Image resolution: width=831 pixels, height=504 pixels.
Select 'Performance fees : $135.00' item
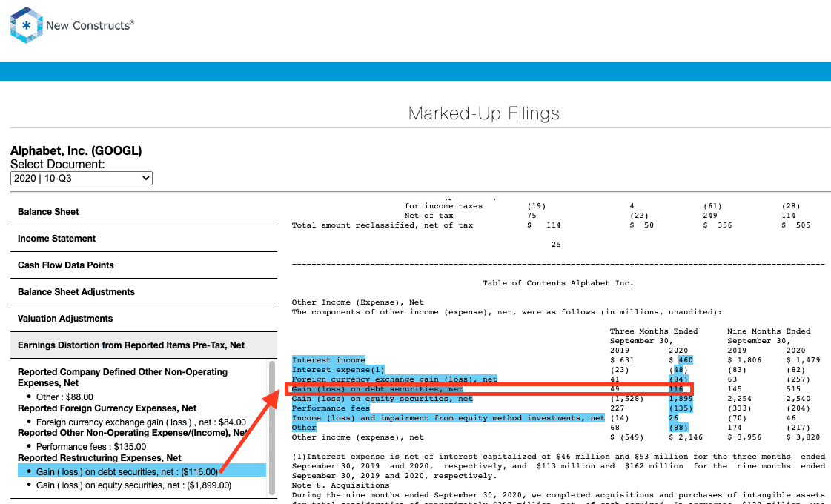[91, 447]
